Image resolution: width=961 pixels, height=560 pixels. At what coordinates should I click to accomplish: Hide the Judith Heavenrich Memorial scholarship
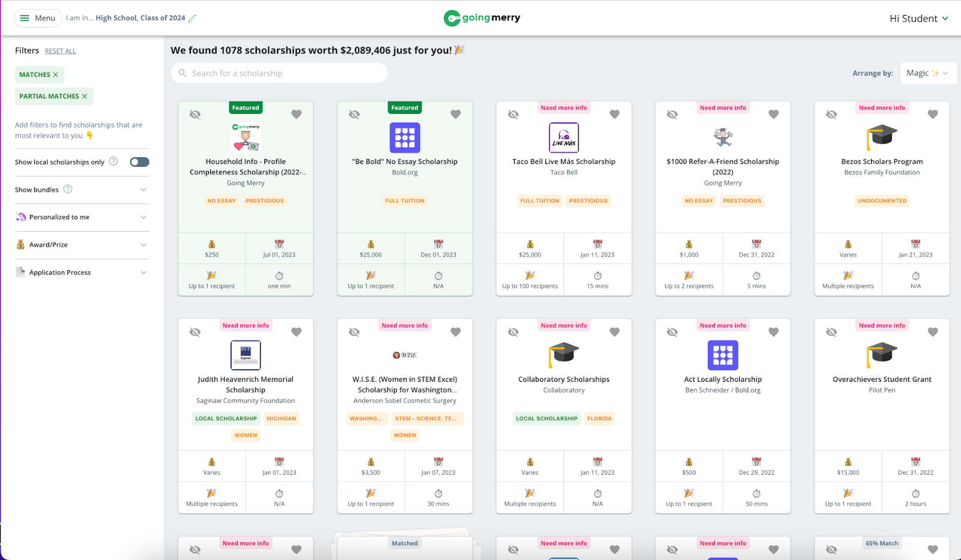195,332
